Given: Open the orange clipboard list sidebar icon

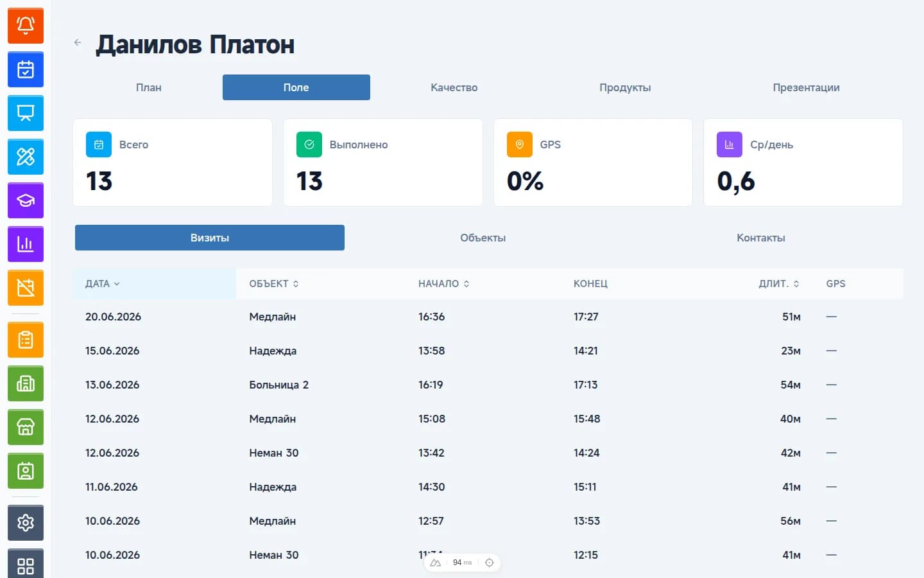Looking at the screenshot, I should coord(26,340).
